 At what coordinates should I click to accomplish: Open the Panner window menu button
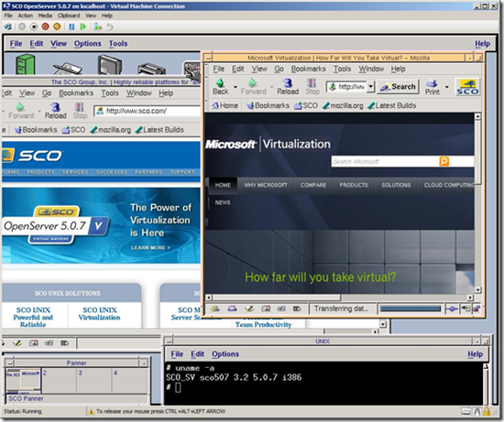click(10, 363)
